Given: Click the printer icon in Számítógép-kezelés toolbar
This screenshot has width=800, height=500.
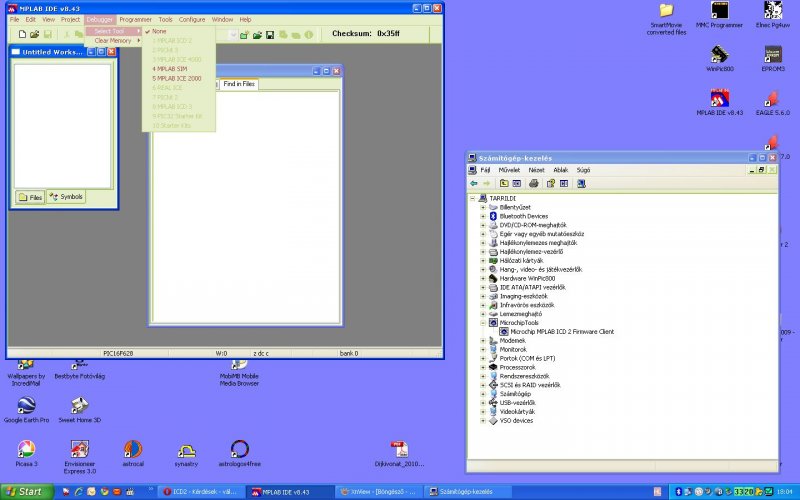Looking at the screenshot, I should [534, 183].
